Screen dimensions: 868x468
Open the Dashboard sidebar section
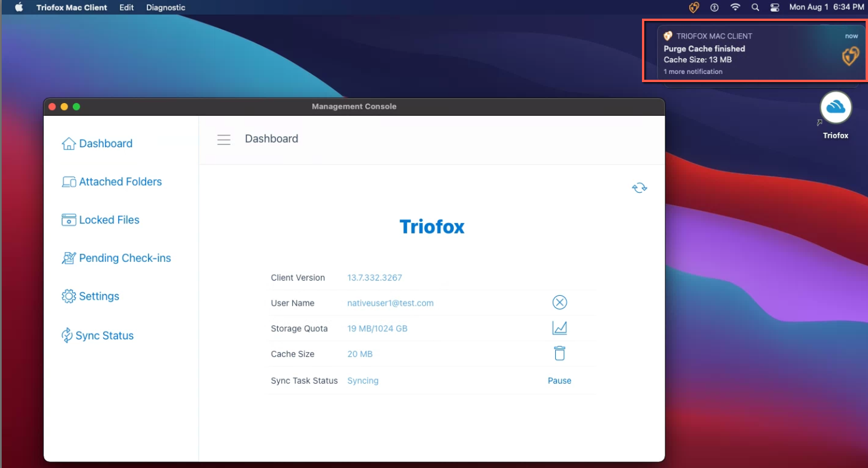[x=97, y=144]
